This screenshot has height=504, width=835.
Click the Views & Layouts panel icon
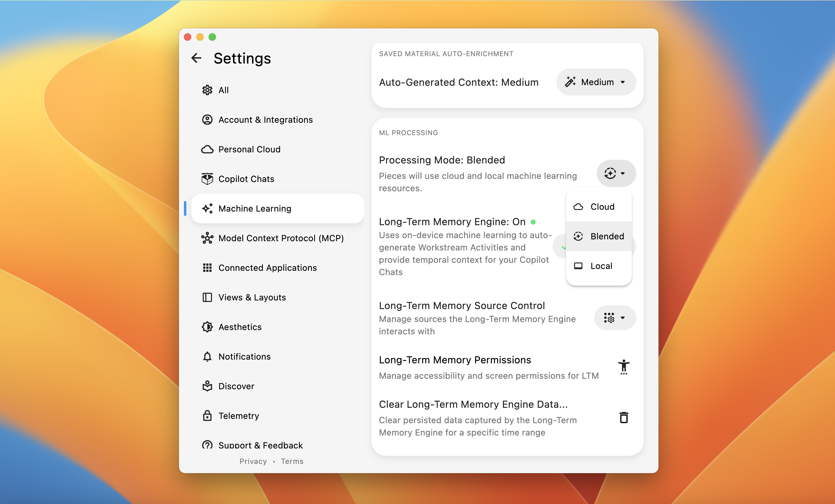click(x=207, y=297)
